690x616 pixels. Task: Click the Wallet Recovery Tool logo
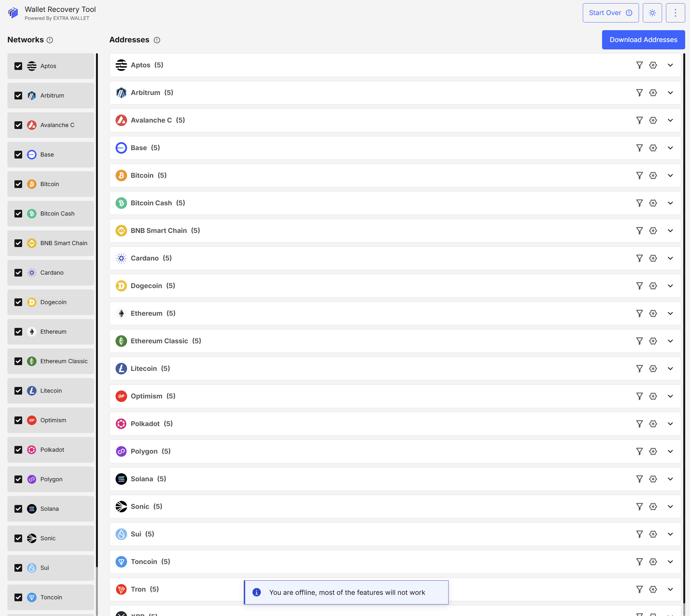click(x=13, y=13)
